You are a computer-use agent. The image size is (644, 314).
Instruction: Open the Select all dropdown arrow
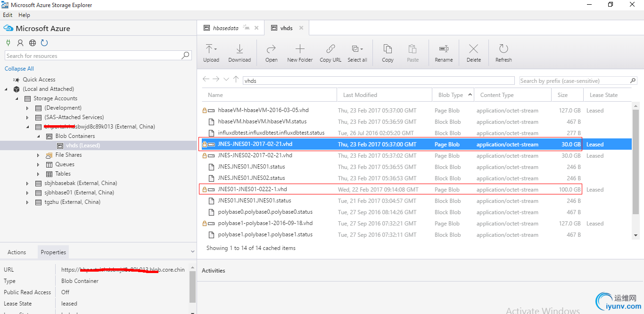[x=362, y=49]
